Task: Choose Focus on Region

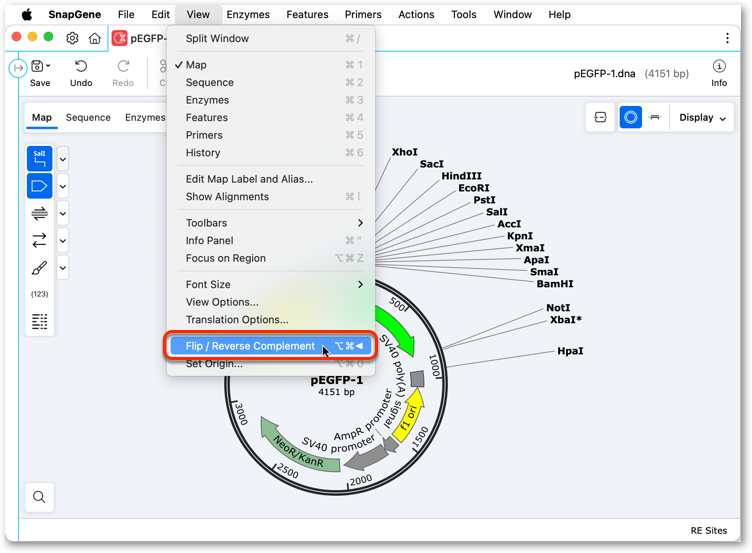Action: [x=271, y=258]
